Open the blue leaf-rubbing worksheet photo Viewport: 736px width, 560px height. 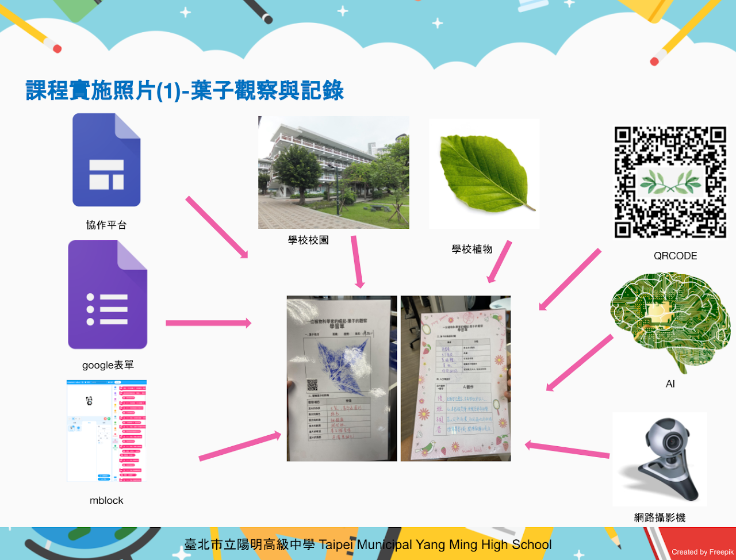coord(342,378)
